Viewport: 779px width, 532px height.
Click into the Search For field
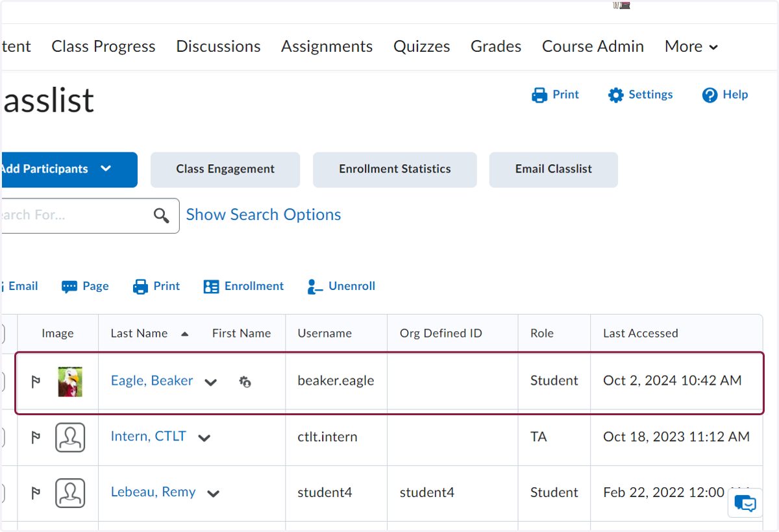point(89,215)
